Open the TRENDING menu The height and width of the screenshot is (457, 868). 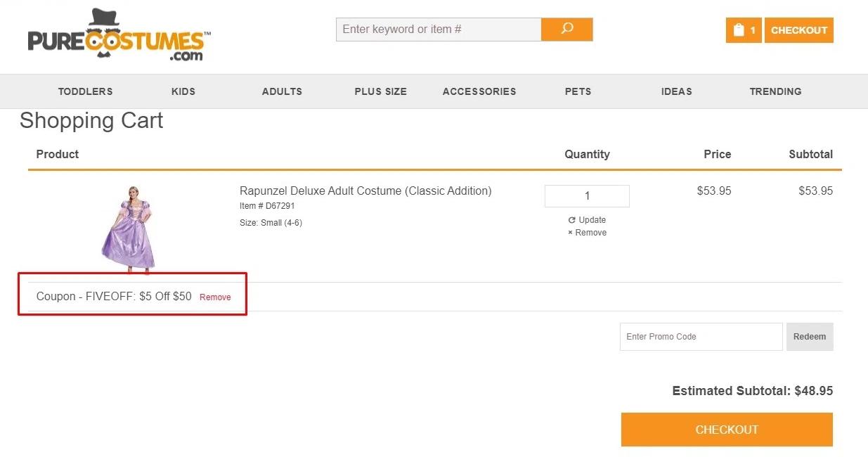coord(775,91)
